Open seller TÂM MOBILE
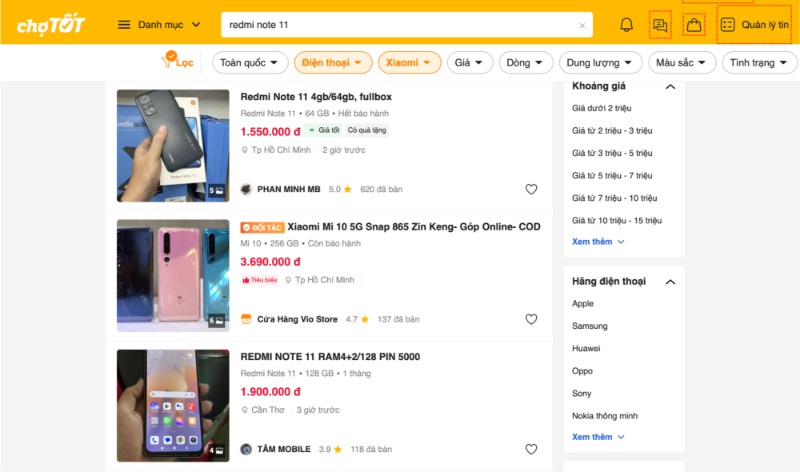800x472 pixels. (284, 450)
